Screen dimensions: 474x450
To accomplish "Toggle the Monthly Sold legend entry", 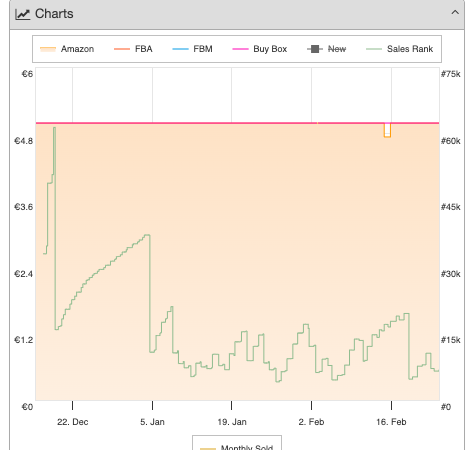I will 236,447.
